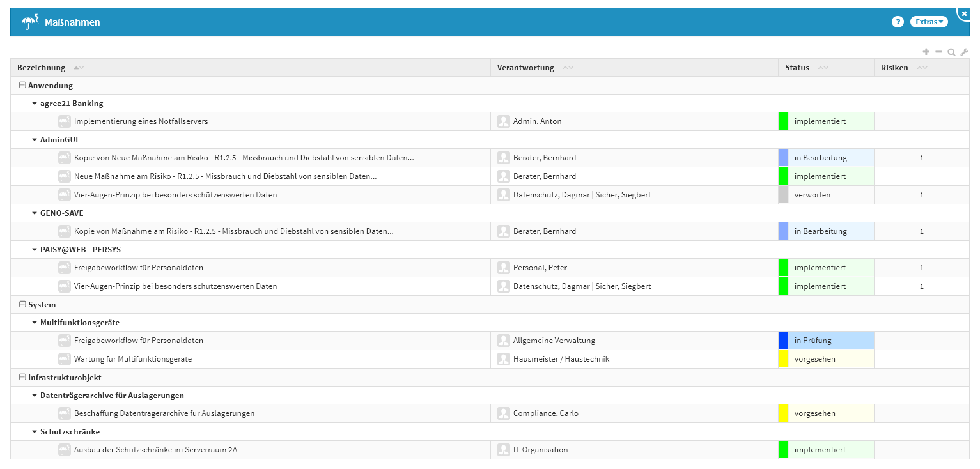Collapse the agree21 Banking subgroup
Screen dimensions: 980x469
[x=35, y=104]
